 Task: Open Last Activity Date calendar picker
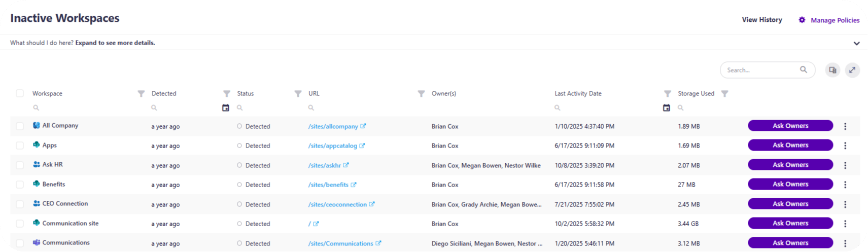pyautogui.click(x=667, y=108)
